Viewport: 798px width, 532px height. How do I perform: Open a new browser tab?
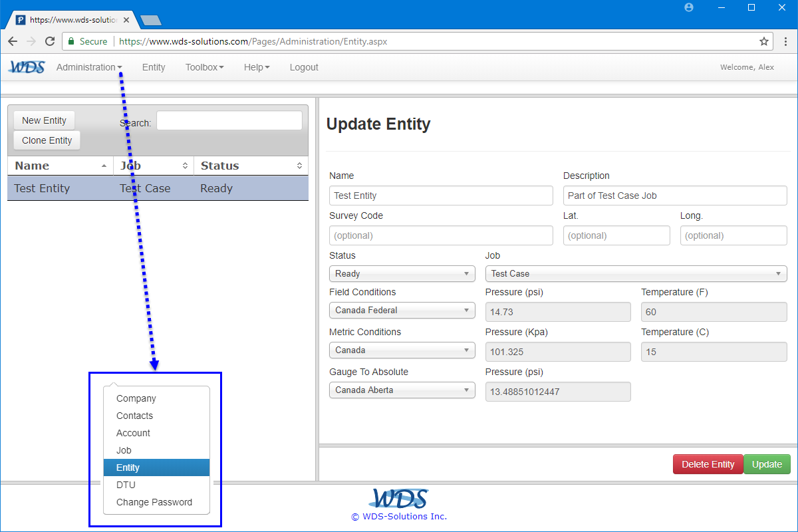point(151,21)
